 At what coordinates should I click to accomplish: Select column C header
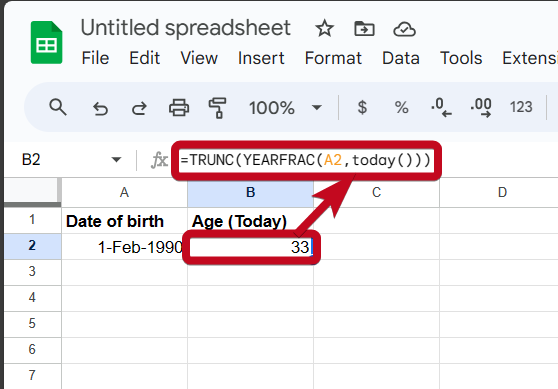coord(377,193)
